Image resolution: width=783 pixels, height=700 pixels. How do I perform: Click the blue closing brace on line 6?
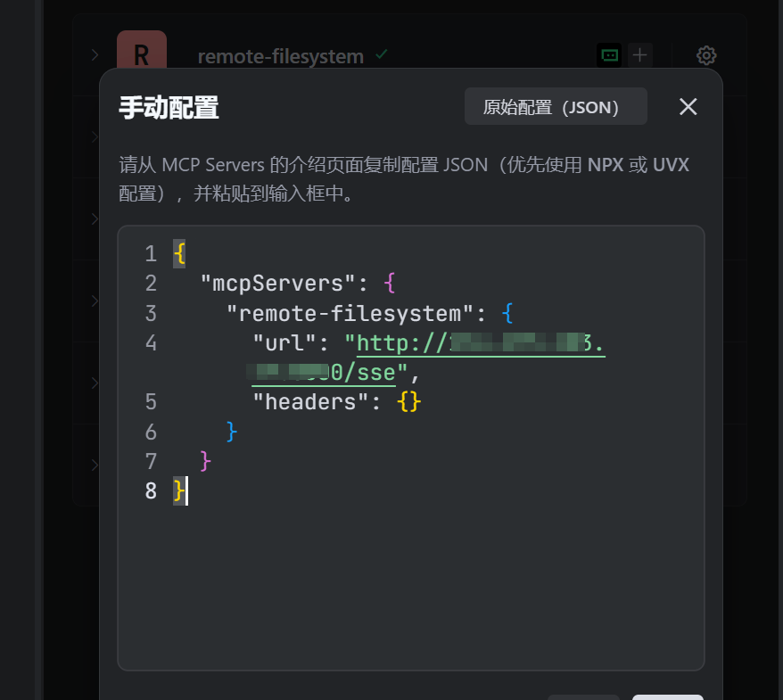pos(231,432)
